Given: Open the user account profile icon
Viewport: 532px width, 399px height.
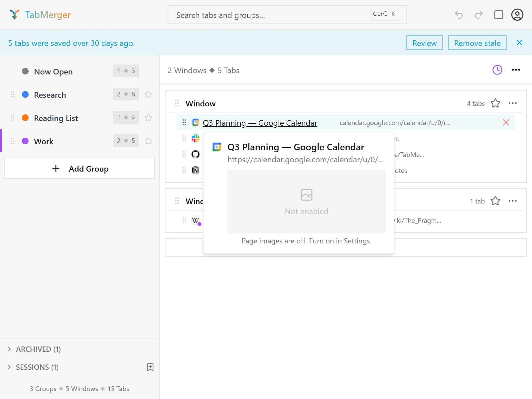Looking at the screenshot, I should point(517,15).
